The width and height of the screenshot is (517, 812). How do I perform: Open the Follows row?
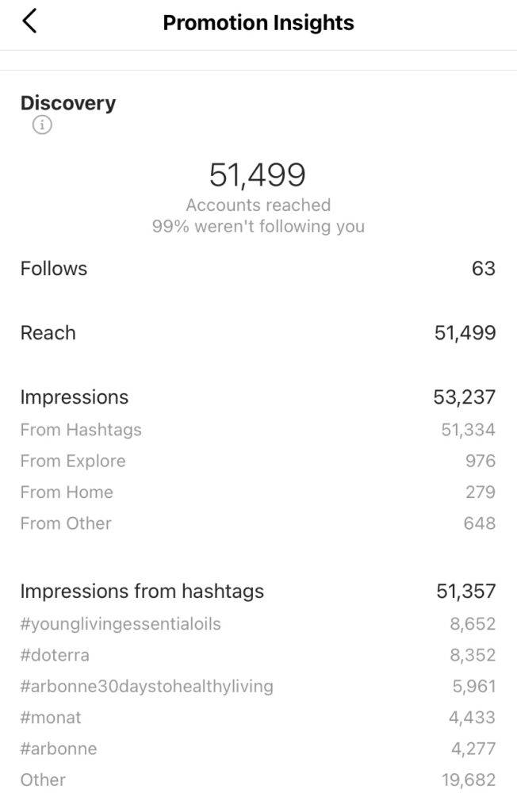click(x=258, y=268)
